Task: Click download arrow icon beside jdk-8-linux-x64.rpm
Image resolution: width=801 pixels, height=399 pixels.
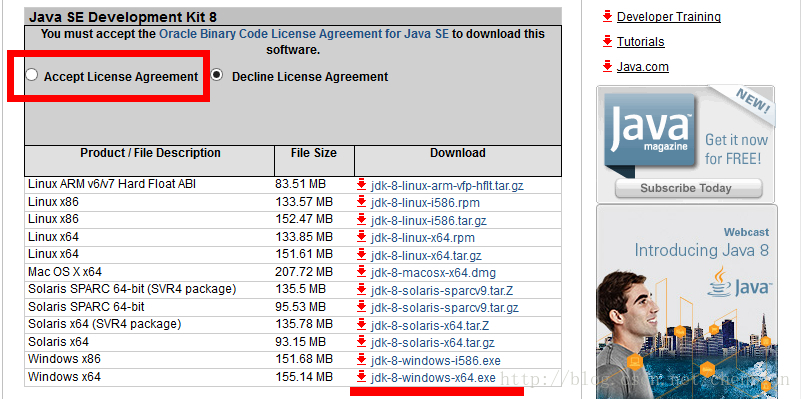Action: (362, 237)
